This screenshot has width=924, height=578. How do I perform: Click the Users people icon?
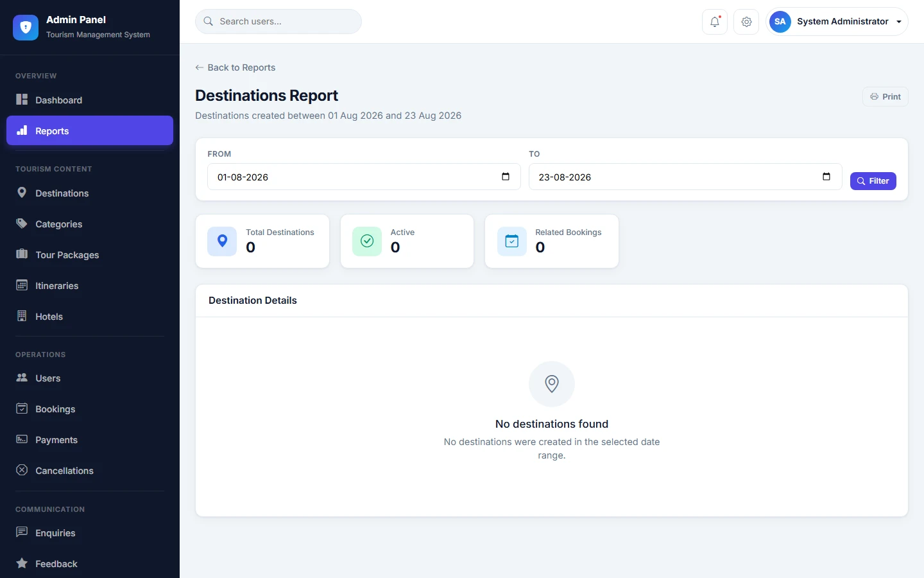click(x=22, y=378)
